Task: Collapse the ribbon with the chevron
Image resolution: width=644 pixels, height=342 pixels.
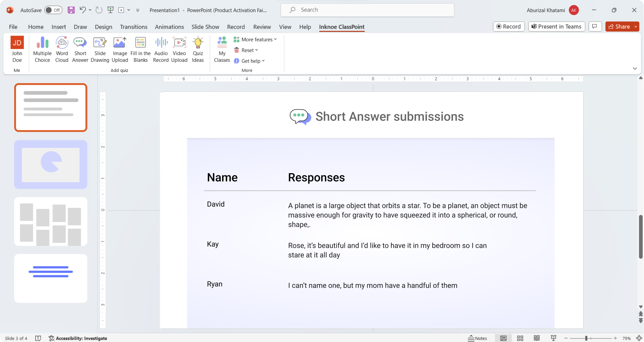Action: tap(635, 68)
